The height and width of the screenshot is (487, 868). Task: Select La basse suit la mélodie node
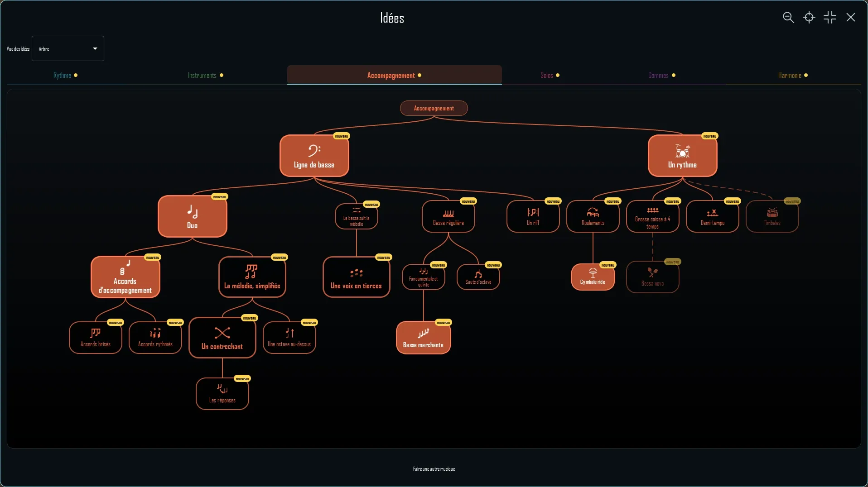pos(356,216)
